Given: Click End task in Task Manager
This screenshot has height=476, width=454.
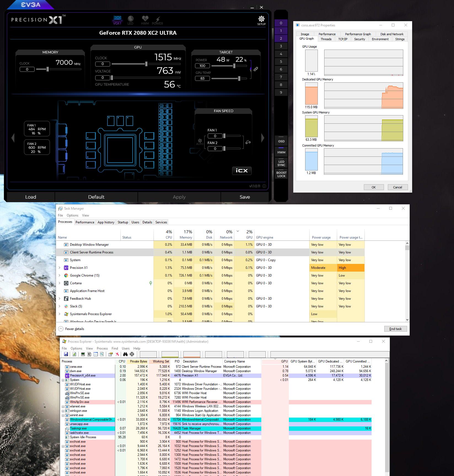Looking at the screenshot, I should (x=396, y=329).
